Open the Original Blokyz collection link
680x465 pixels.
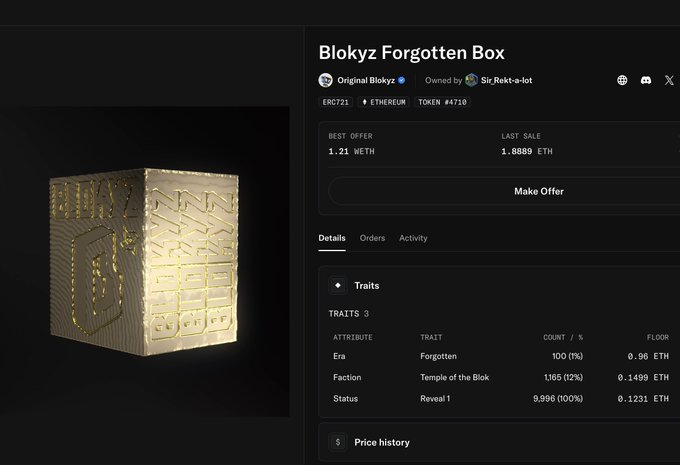pyautogui.click(x=366, y=80)
